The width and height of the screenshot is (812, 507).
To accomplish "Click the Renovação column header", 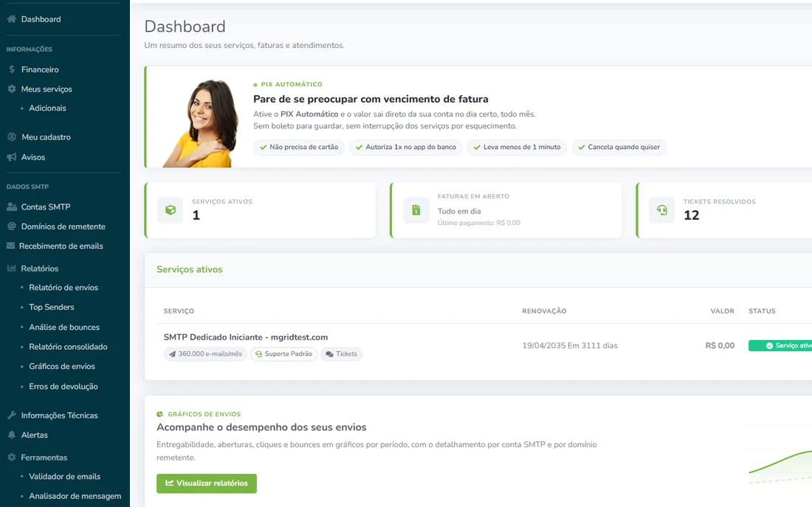I will coord(544,311).
